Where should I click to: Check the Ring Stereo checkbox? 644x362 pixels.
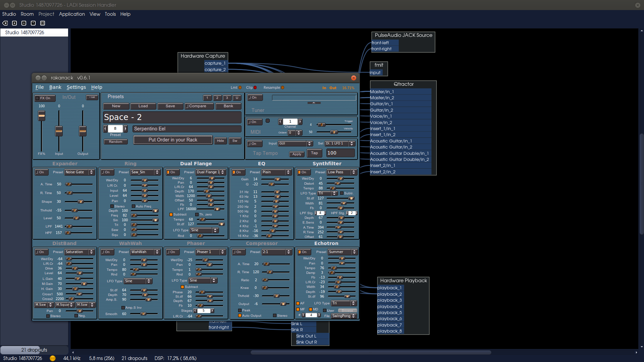tap(112, 206)
